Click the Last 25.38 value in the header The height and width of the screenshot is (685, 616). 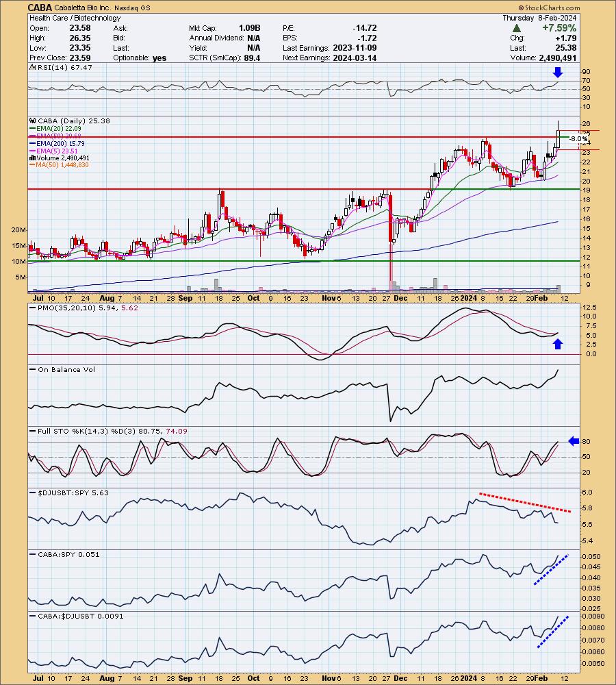pos(566,48)
